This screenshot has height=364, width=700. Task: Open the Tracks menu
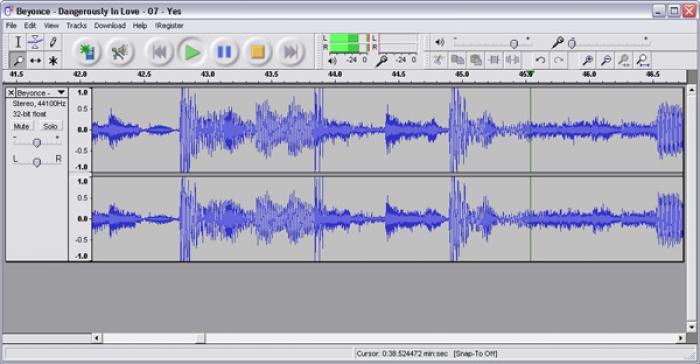point(76,25)
